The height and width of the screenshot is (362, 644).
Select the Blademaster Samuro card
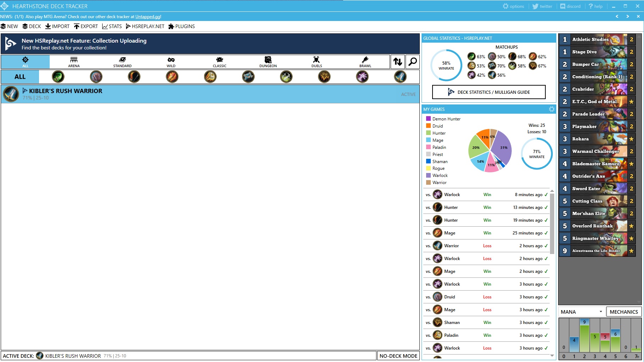pos(597,164)
